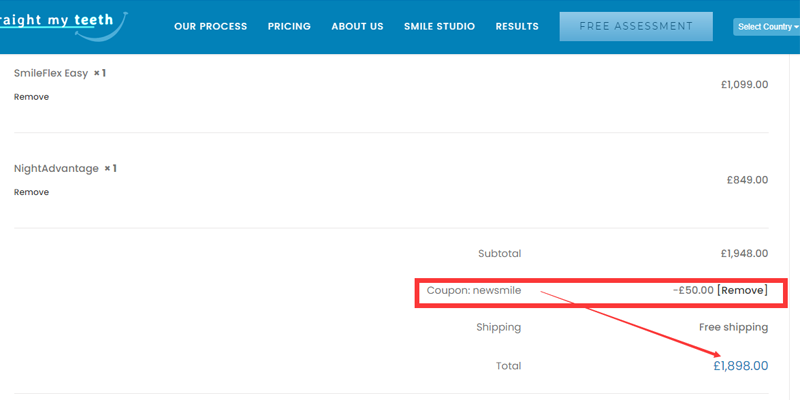Click the NightAdvantage price £849.00
The height and width of the screenshot is (400, 800).
tap(747, 181)
